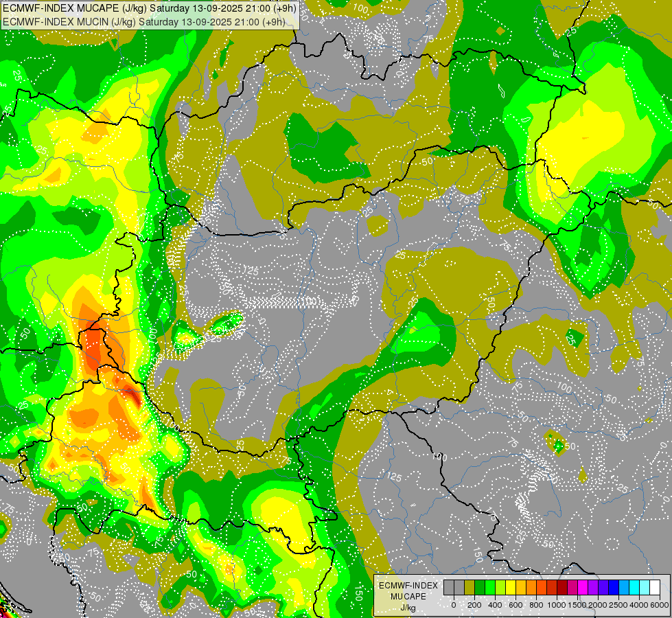Image resolution: width=672 pixels, height=618 pixels.
Task: Click the dark red swatch right of 1000 tick
Action: point(563,587)
